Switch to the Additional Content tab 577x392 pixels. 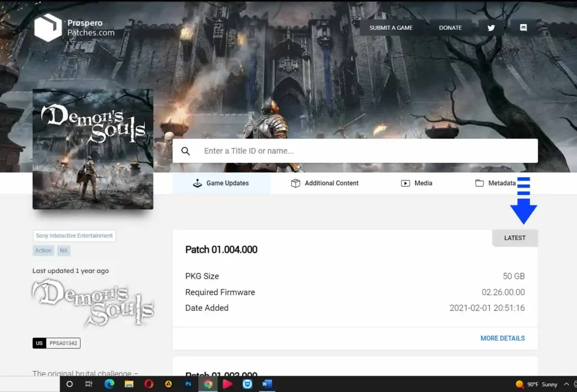(x=325, y=183)
